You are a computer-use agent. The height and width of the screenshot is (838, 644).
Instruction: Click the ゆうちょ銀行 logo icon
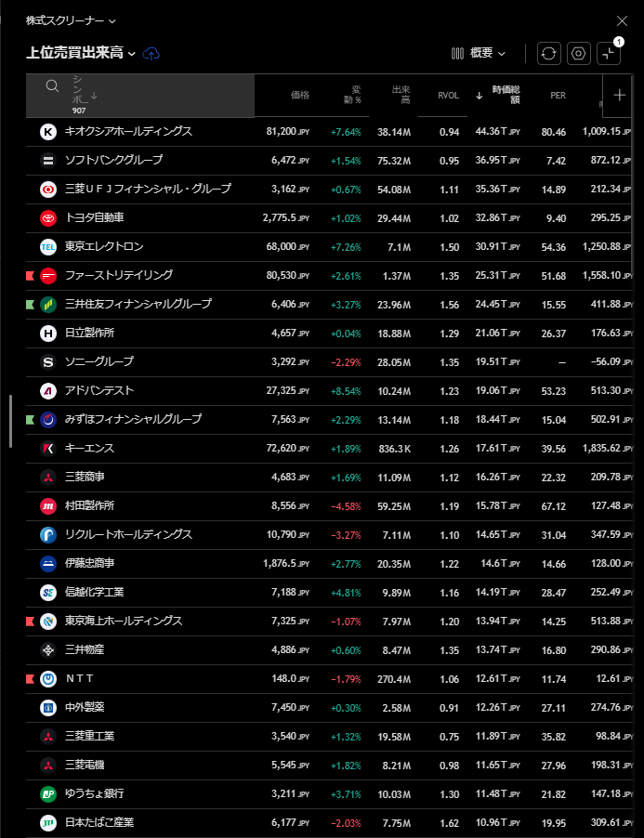48,794
